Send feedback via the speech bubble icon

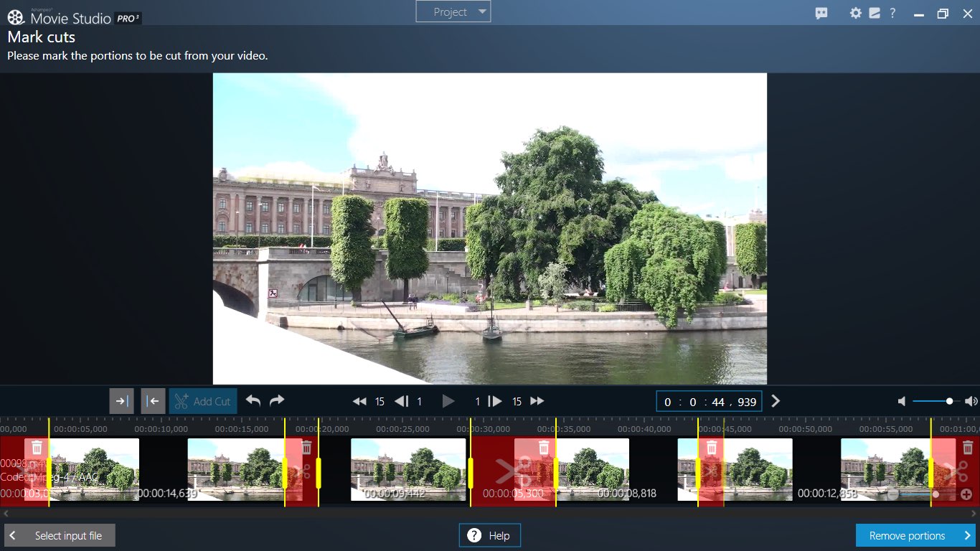coord(820,13)
